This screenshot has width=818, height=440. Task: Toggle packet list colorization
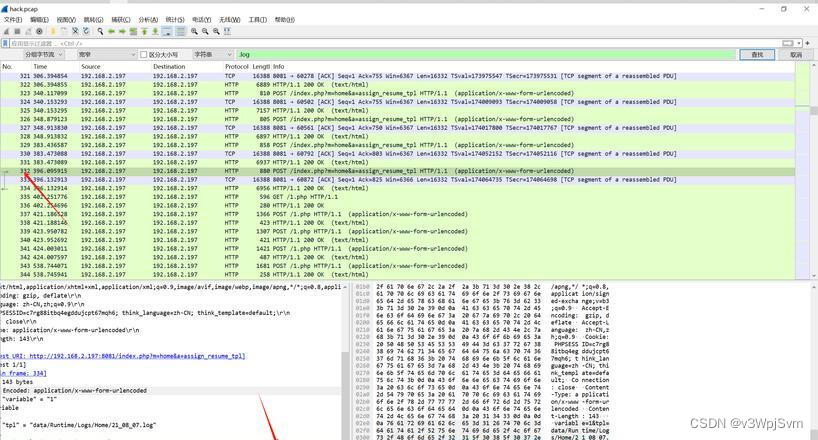[x=181, y=31]
